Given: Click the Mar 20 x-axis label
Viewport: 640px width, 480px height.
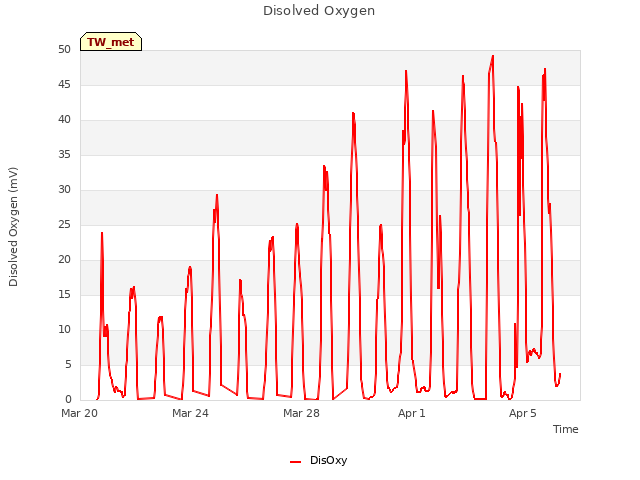Looking at the screenshot, I should point(80,413).
